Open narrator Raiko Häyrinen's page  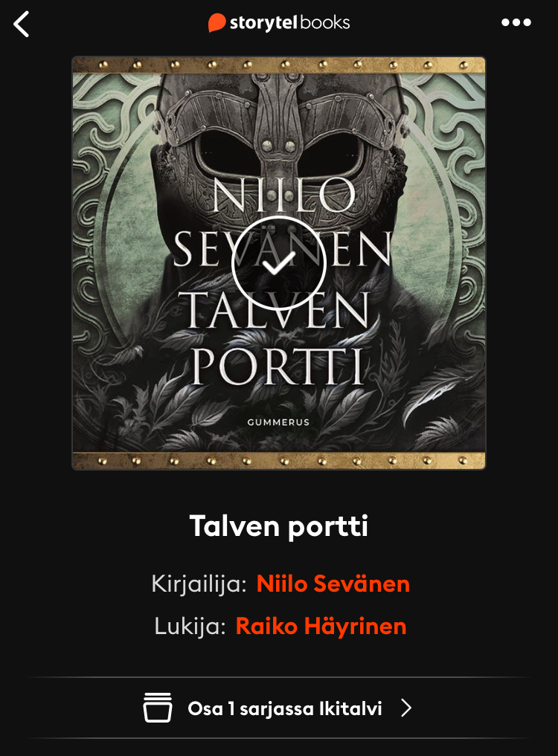pyautogui.click(x=321, y=627)
